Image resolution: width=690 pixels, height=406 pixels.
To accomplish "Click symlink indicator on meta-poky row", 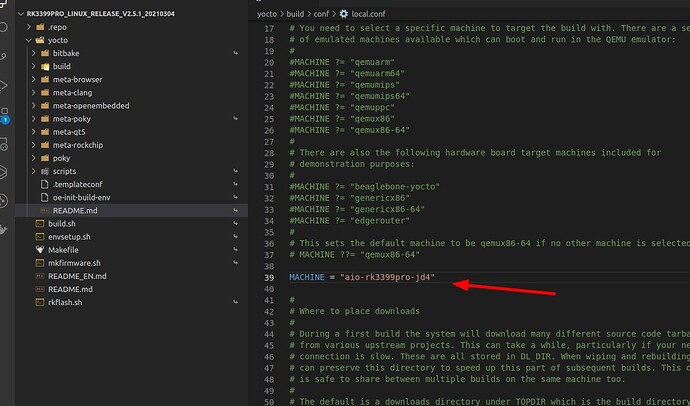I will [x=235, y=119].
